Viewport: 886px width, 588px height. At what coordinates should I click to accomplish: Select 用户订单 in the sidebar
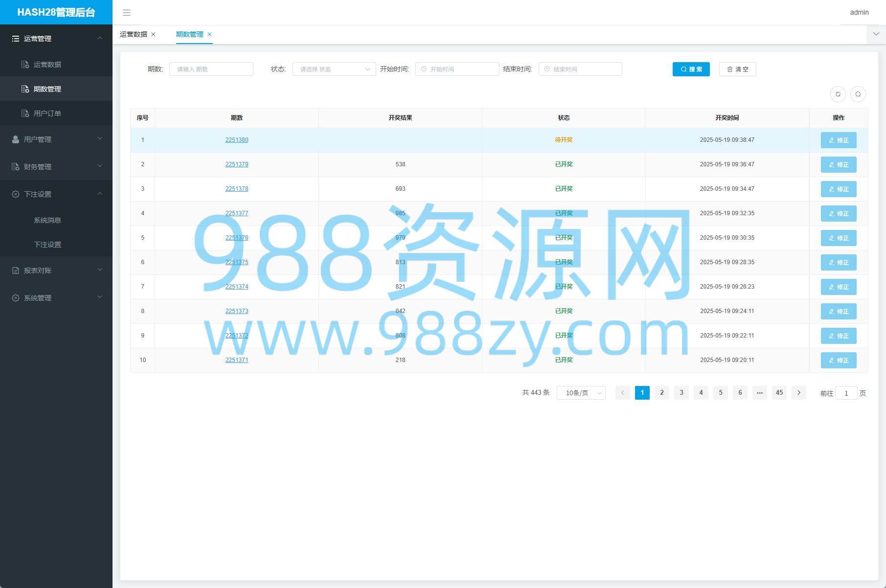(47, 113)
